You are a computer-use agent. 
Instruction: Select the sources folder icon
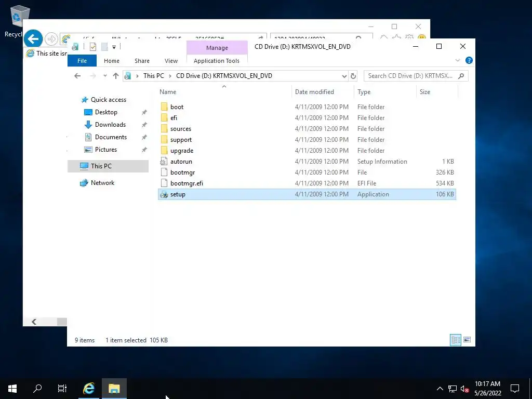164,129
